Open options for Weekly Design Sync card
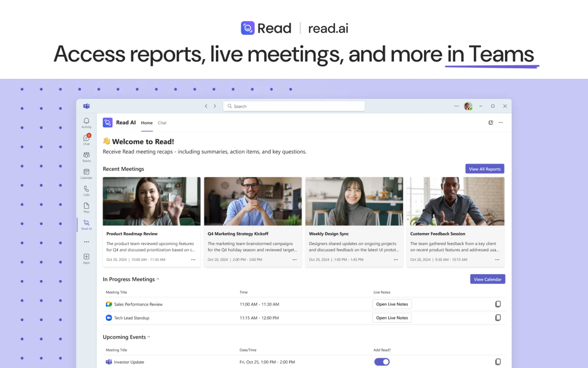 396,259
